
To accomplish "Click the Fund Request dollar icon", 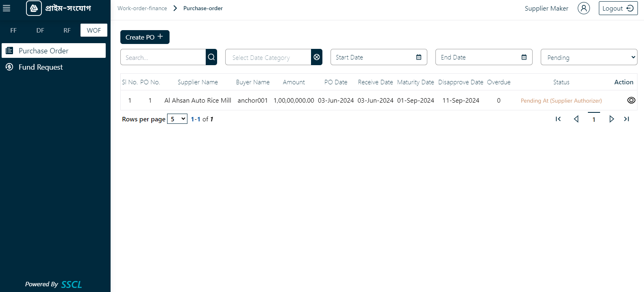I will pos(9,67).
